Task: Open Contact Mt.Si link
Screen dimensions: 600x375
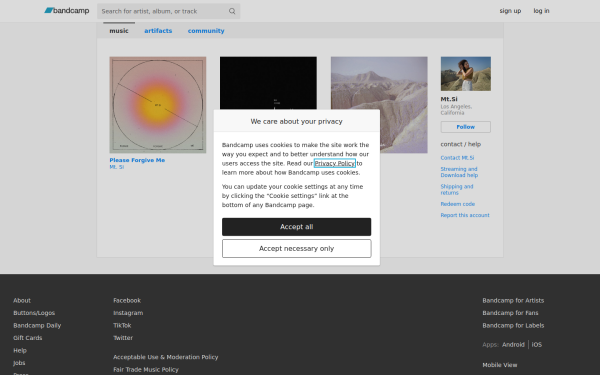Action: point(457,158)
